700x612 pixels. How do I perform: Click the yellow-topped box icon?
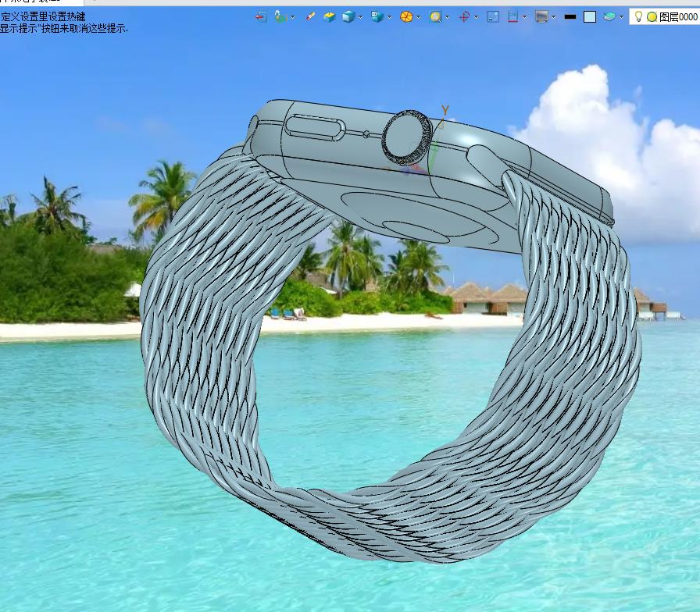330,17
